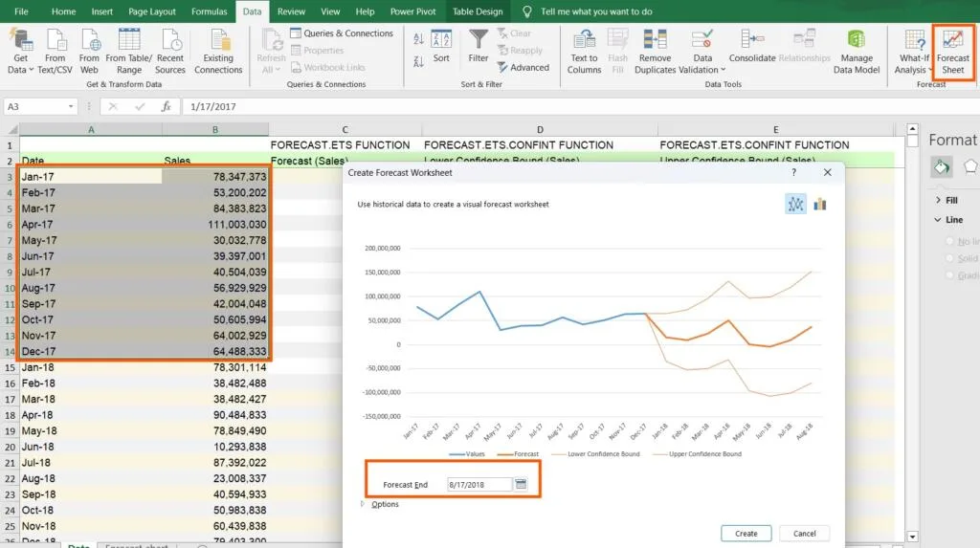Image resolution: width=980 pixels, height=548 pixels.
Task: Click the Existing Connections icon
Action: pyautogui.click(x=218, y=51)
